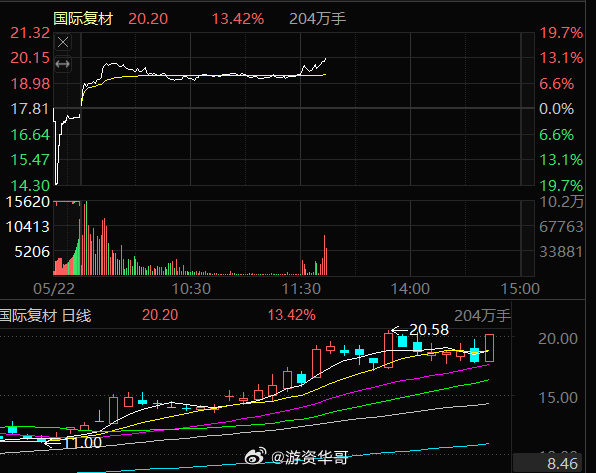Click the latest red daily candlestick
Screen dimensions: 596x473
tap(490, 348)
